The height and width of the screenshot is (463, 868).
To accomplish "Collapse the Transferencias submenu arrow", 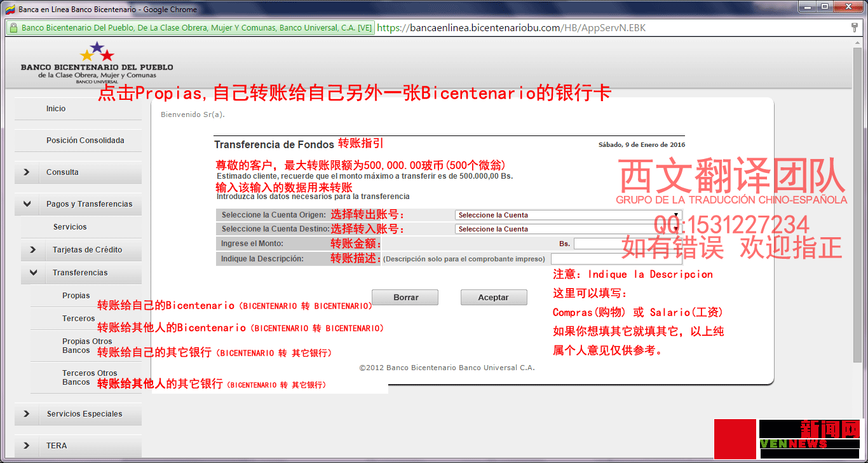I will coord(33,273).
